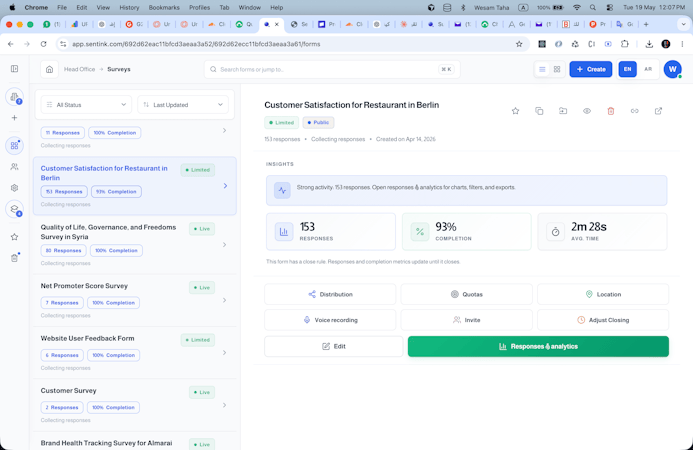Viewport: 693px width, 450px height.
Task: Select Net Promoter Score Survey title
Action: click(x=84, y=286)
